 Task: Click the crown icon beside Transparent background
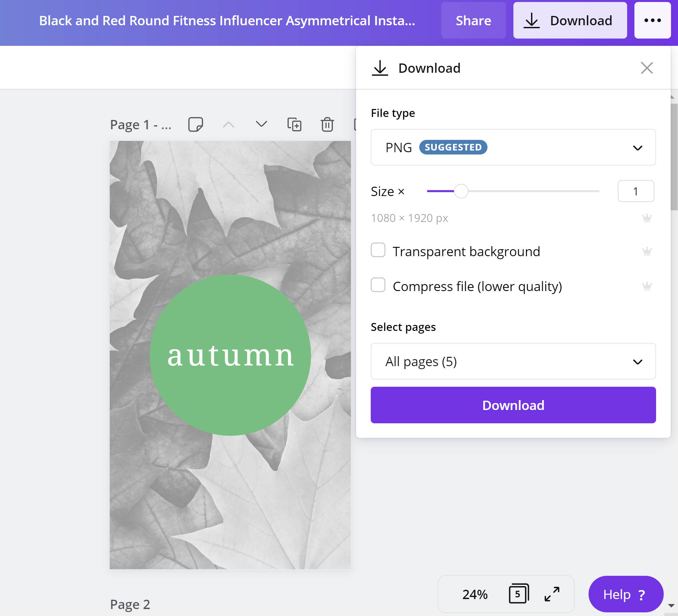click(647, 252)
